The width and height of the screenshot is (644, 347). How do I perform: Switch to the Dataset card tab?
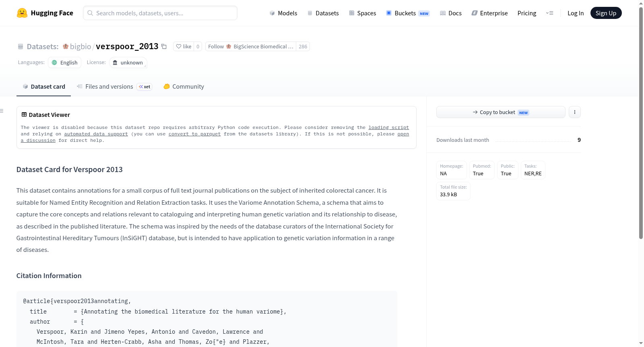tap(43, 87)
